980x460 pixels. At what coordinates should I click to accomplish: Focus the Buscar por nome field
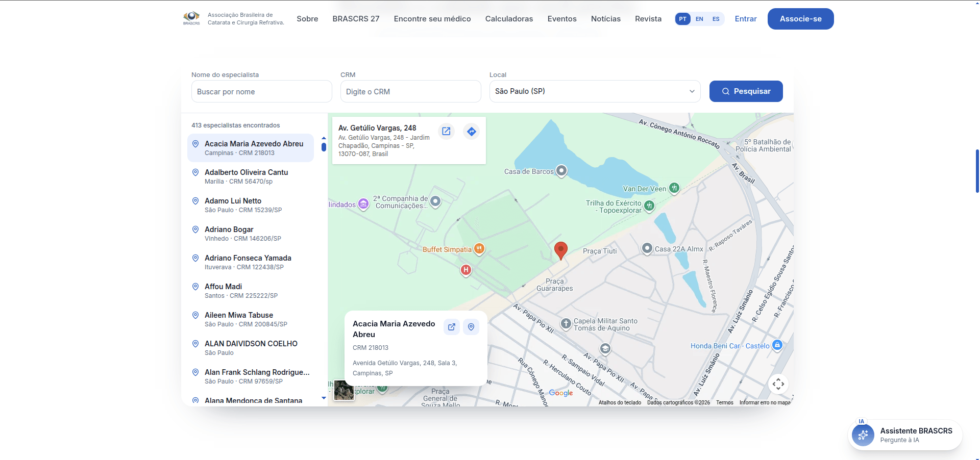pyautogui.click(x=262, y=92)
